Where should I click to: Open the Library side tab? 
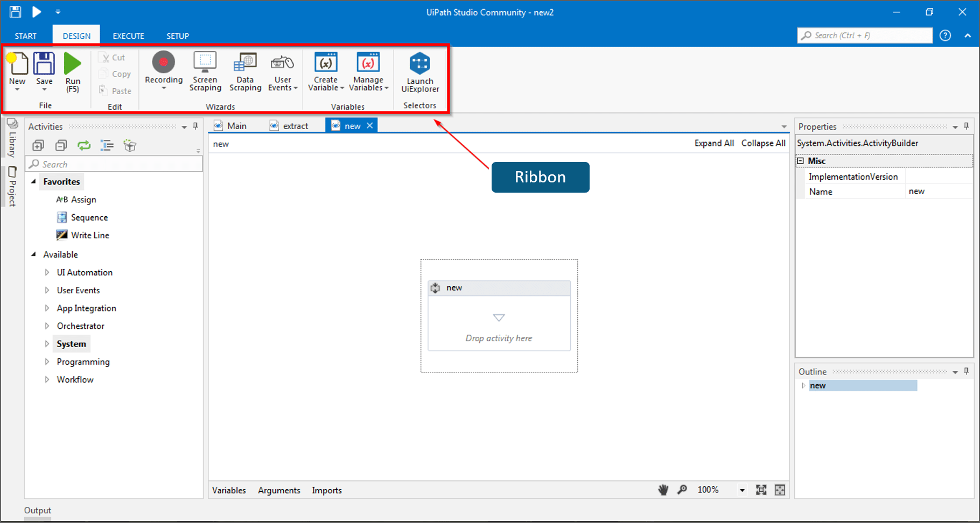pos(12,138)
